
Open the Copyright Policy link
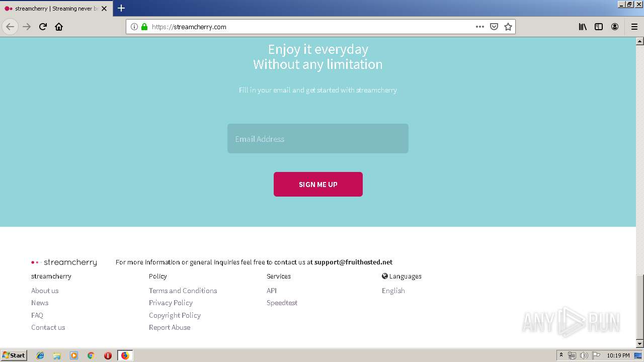coord(175,315)
